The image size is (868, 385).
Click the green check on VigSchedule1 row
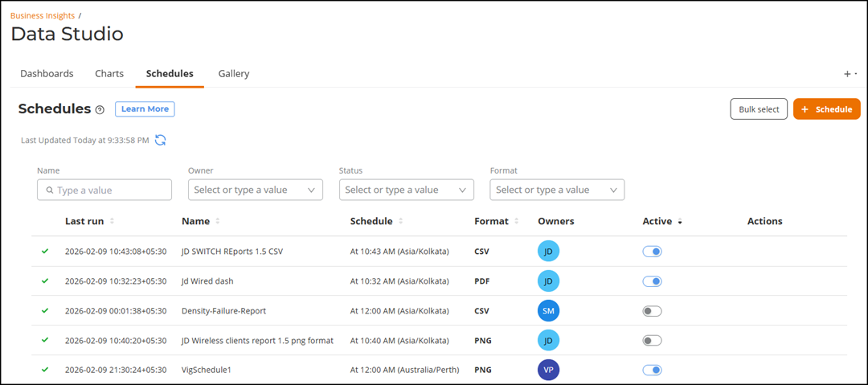45,370
